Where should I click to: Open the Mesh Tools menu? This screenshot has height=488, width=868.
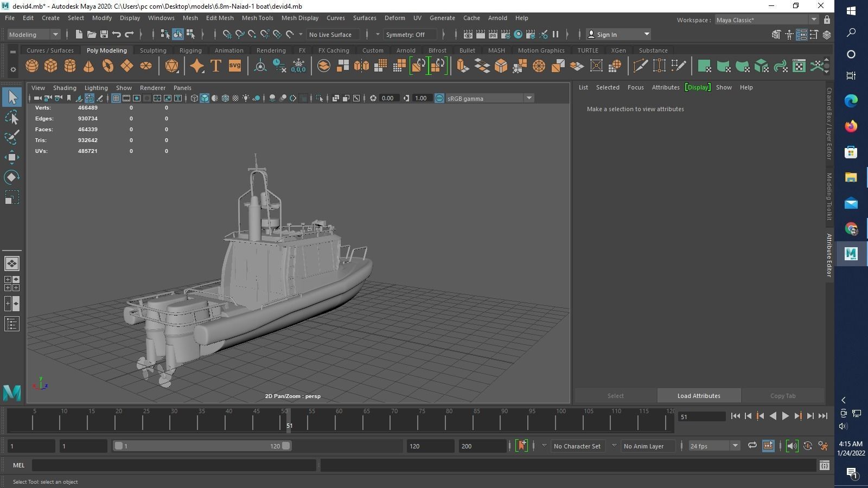tap(257, 18)
